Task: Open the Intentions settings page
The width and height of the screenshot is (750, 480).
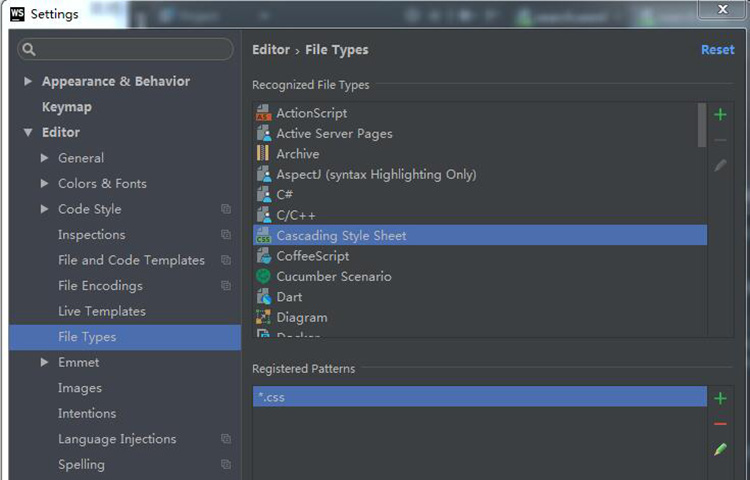Action: point(87,413)
